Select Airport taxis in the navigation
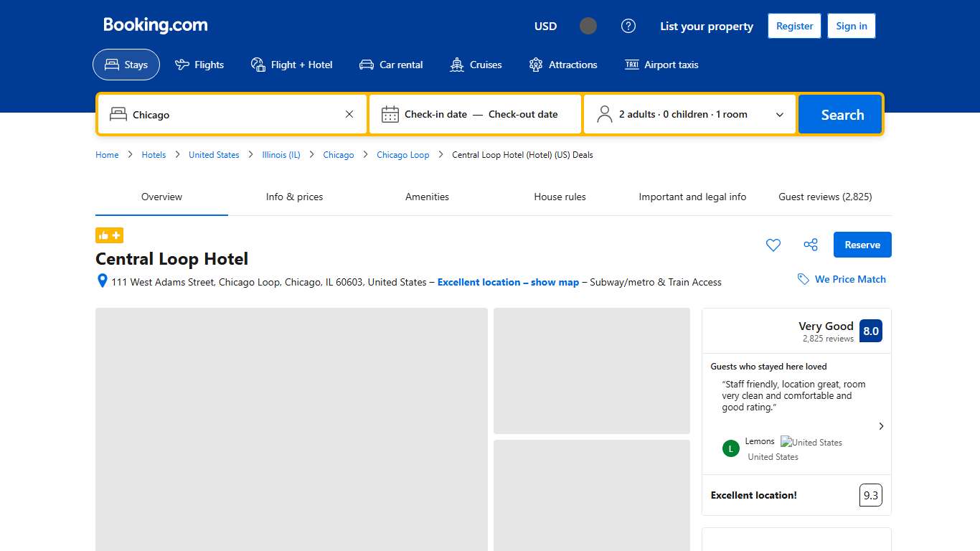980x551 pixels. 661,65
